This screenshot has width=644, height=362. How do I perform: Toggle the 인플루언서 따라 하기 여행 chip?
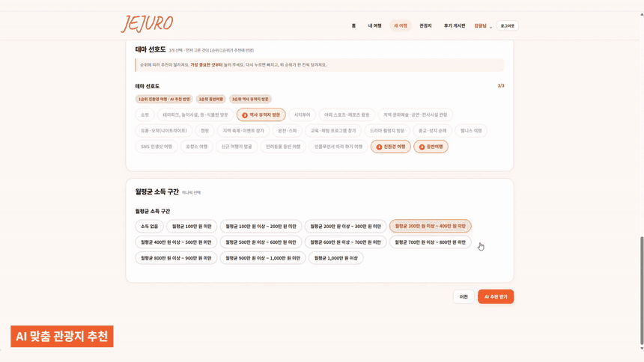click(x=338, y=147)
